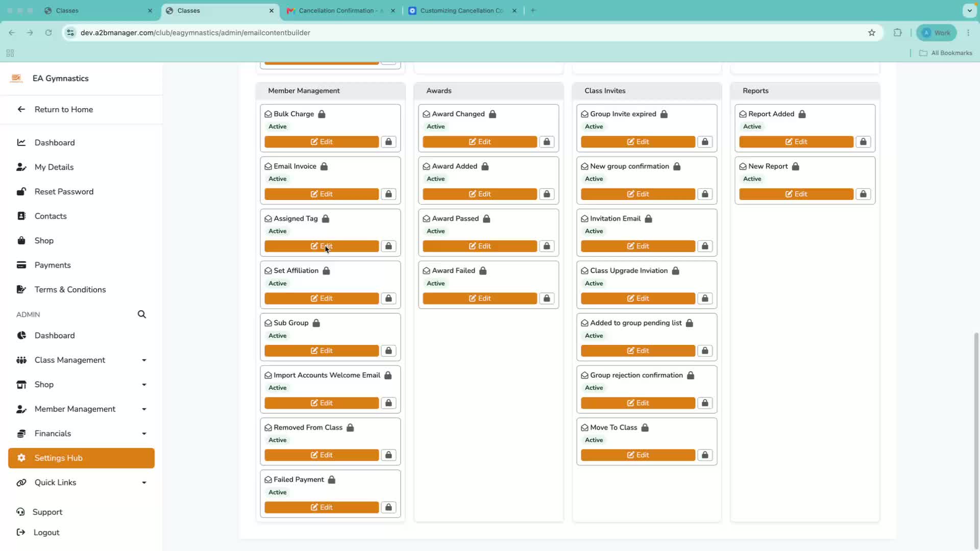The height and width of the screenshot is (551, 980).
Task: Click the Logout icon in sidebar
Action: tap(21, 532)
